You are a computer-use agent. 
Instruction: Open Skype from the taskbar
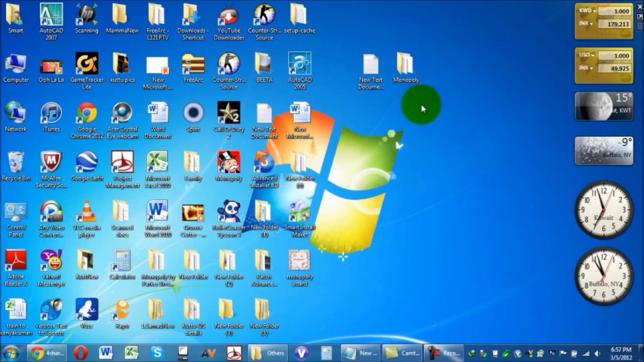coord(157,353)
